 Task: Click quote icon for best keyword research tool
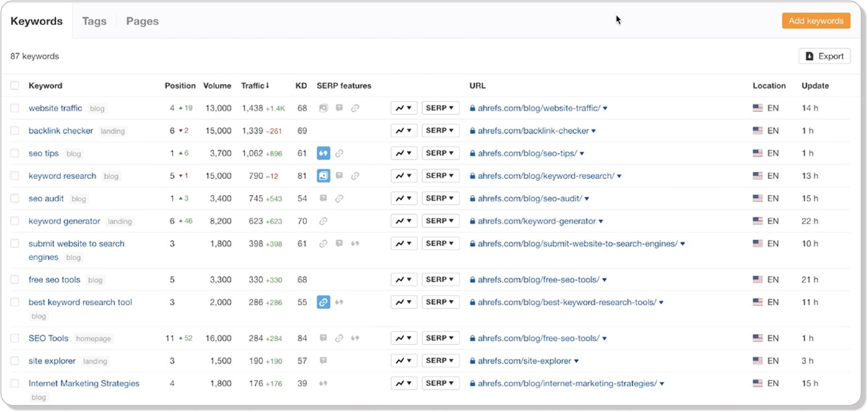(339, 303)
